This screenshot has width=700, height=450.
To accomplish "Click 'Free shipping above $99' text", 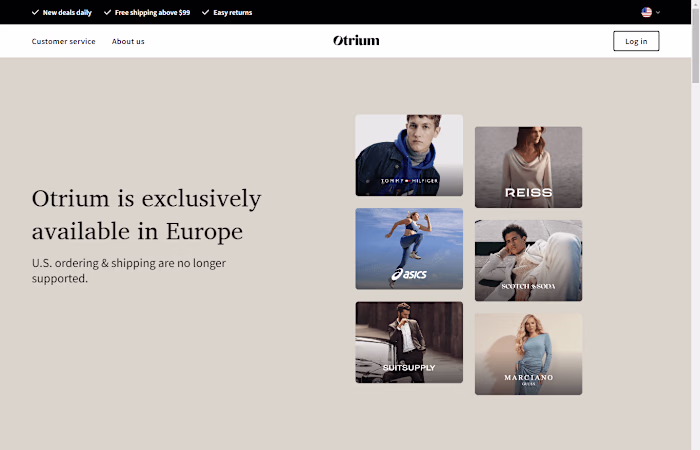I will pos(152,12).
